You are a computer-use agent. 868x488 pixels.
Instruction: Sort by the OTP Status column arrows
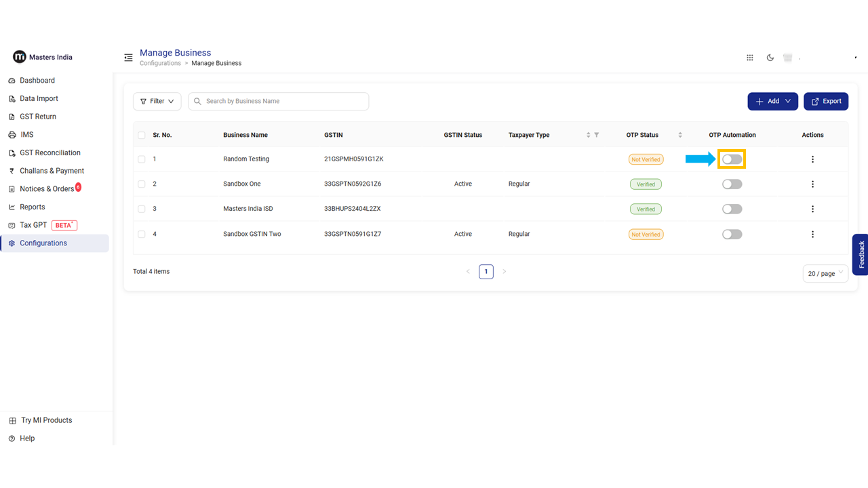680,135
